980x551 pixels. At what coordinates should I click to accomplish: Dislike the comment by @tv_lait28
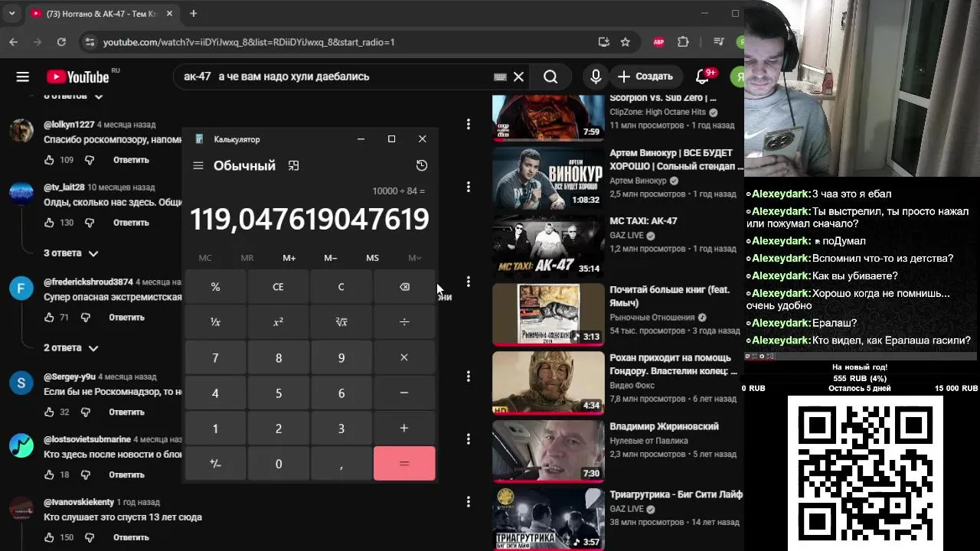[x=90, y=223]
